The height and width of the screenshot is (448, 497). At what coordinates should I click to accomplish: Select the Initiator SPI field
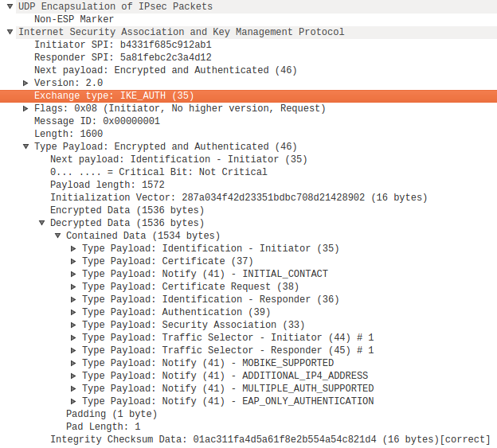coord(123,45)
